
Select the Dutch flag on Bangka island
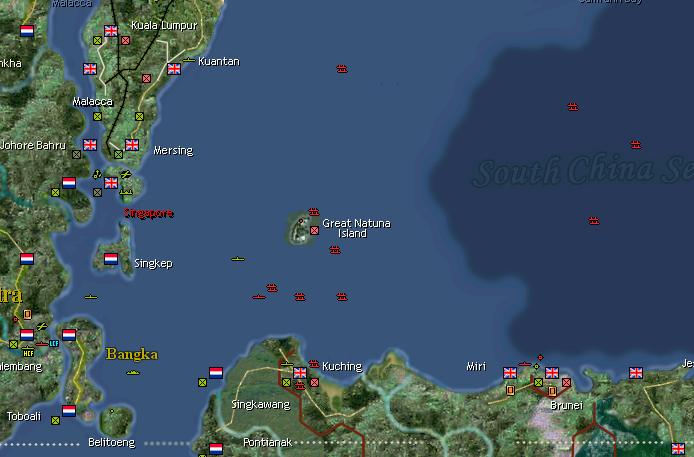(69, 335)
